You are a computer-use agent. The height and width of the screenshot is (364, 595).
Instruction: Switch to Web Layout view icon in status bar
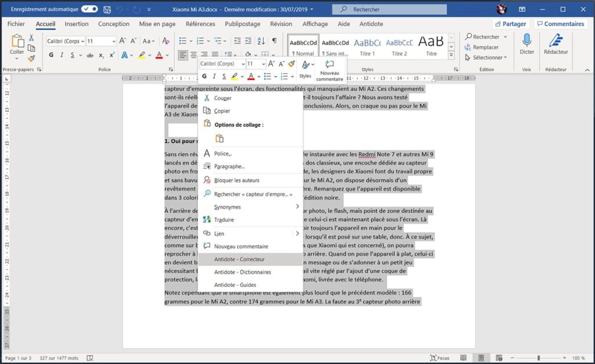pos(499,358)
